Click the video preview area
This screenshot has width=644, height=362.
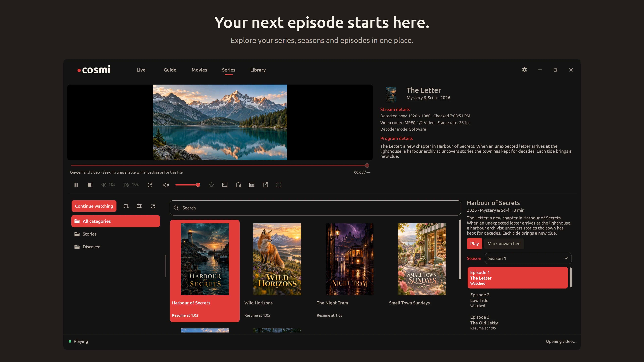coord(220,122)
